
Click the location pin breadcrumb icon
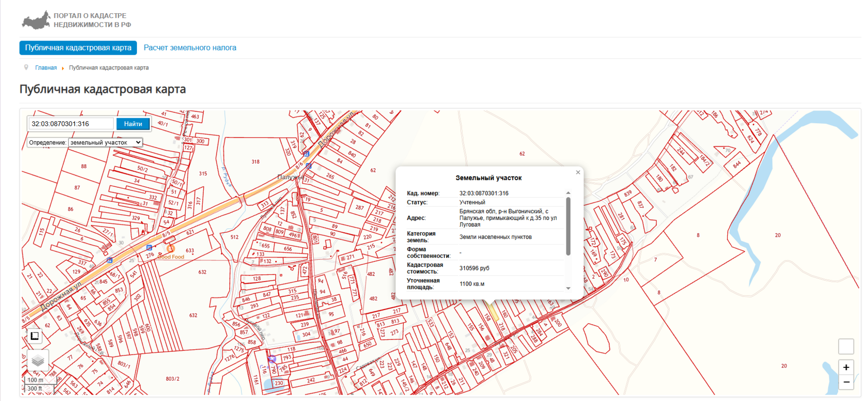click(26, 67)
